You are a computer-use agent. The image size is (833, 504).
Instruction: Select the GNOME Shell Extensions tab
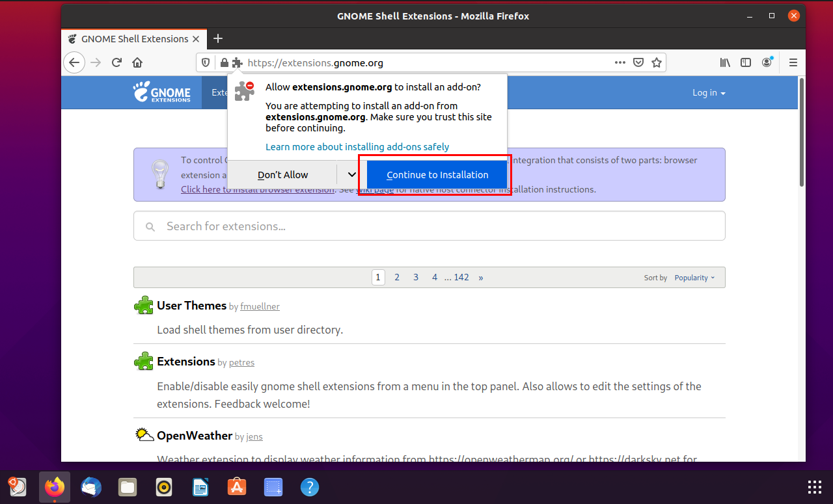134,38
